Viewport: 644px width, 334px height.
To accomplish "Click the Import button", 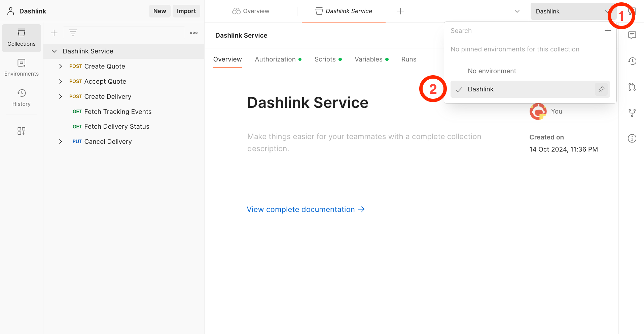I will tap(186, 11).
